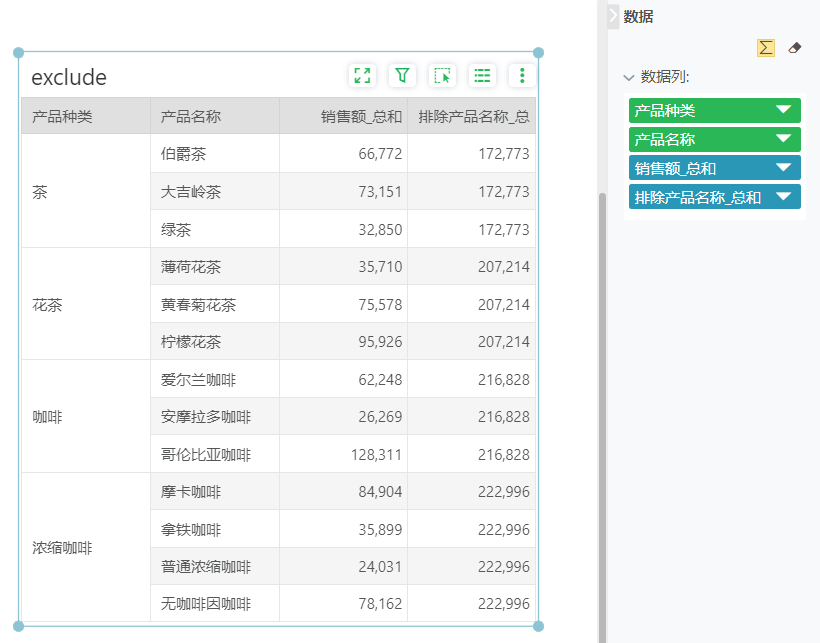
Task: Select the 茶 category cell
Action: point(86,191)
